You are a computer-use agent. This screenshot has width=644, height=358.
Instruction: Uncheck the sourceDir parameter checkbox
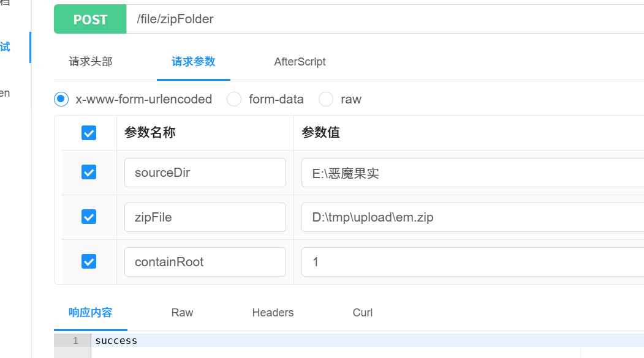click(x=89, y=172)
